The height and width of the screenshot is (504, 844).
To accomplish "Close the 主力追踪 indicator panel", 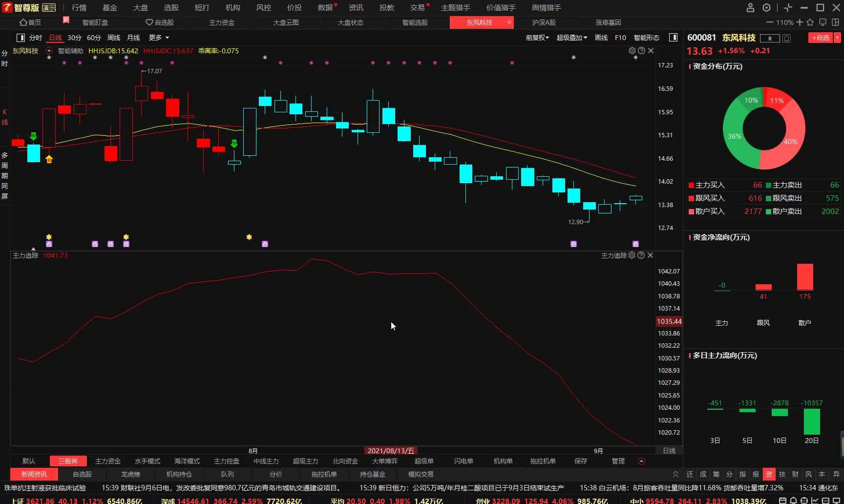I will 650,255.
